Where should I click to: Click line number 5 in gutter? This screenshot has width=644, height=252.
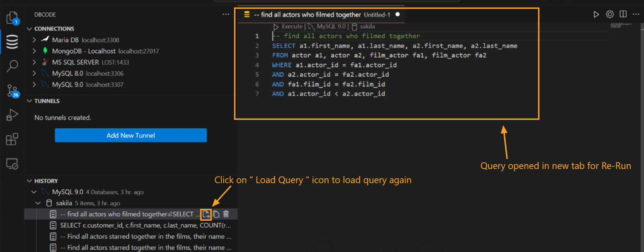(x=257, y=74)
